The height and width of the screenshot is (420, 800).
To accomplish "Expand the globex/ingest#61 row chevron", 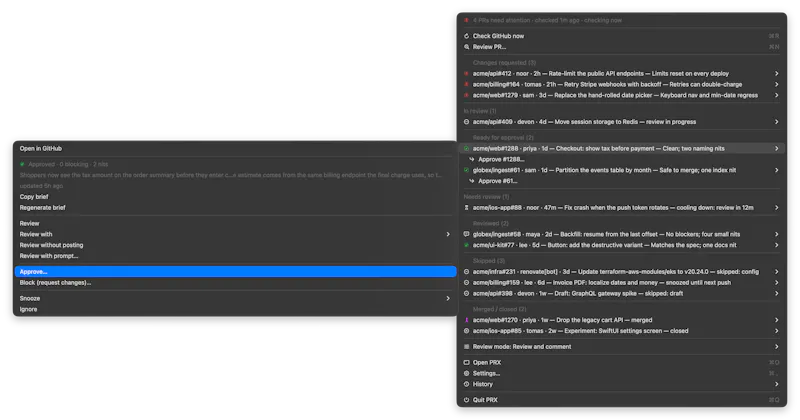I will pyautogui.click(x=777, y=170).
